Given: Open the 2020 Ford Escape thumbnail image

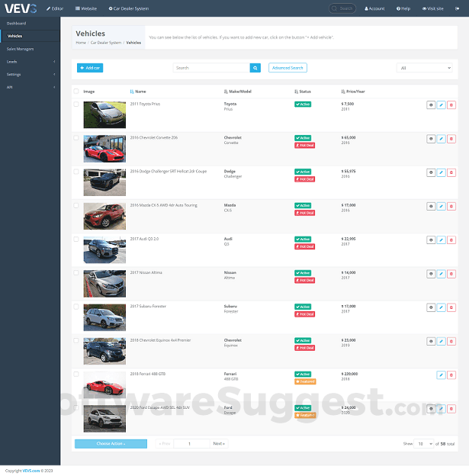Looking at the screenshot, I should click(x=104, y=419).
